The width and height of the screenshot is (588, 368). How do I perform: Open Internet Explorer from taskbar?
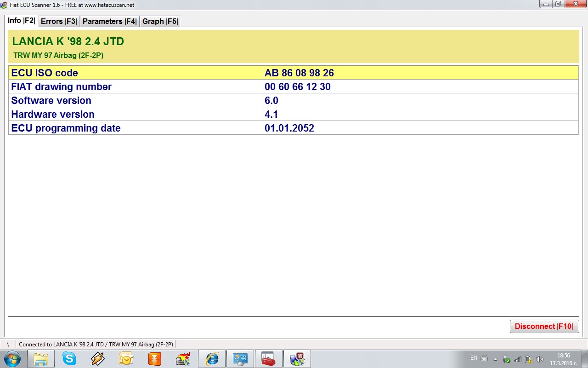[212, 359]
